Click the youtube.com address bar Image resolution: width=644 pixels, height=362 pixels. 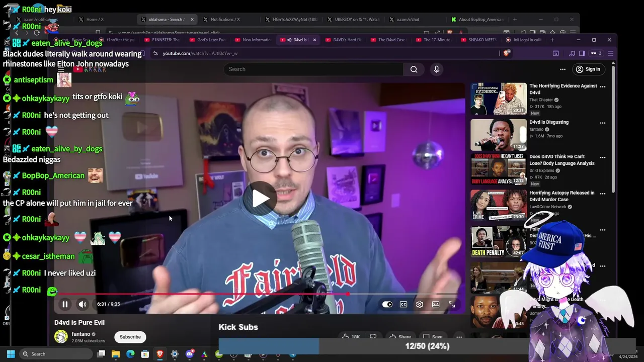coord(327,53)
